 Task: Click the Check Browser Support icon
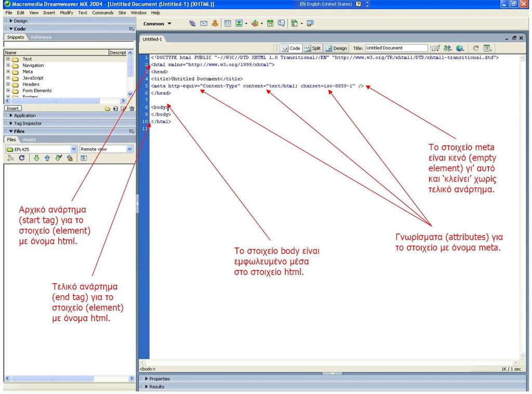pos(435,48)
